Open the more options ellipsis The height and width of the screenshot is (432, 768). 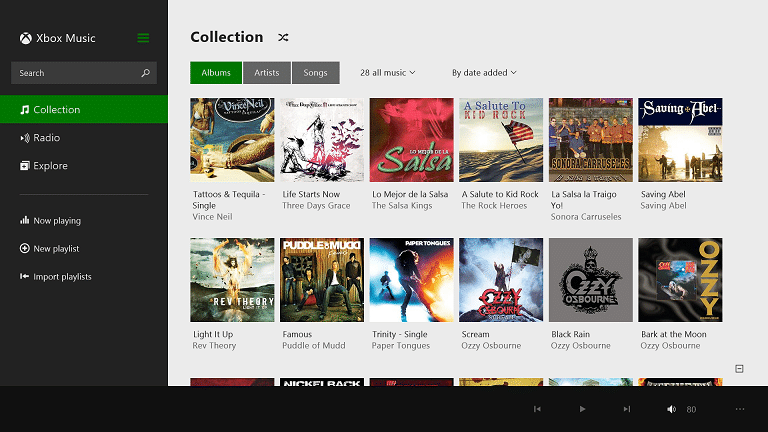coord(740,409)
